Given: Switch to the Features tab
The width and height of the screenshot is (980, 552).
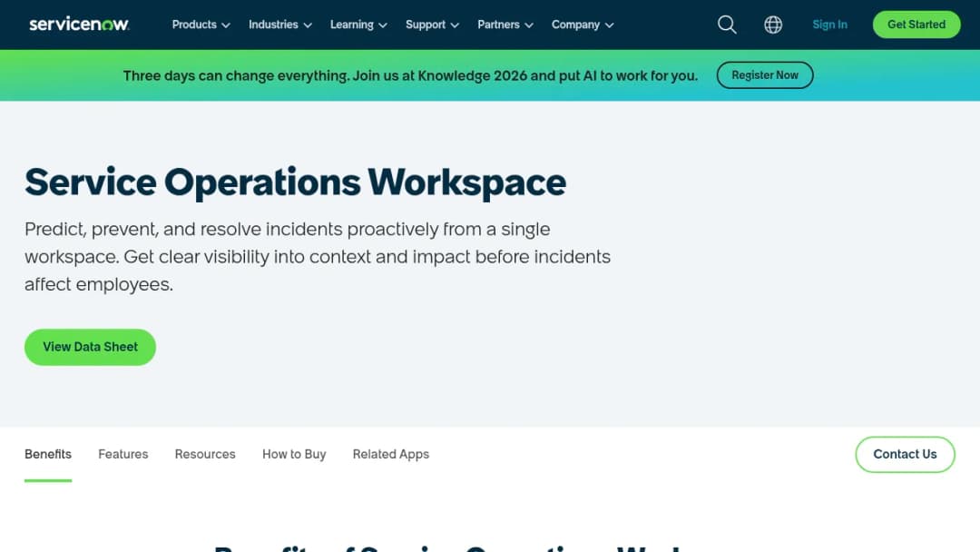Looking at the screenshot, I should tap(123, 455).
